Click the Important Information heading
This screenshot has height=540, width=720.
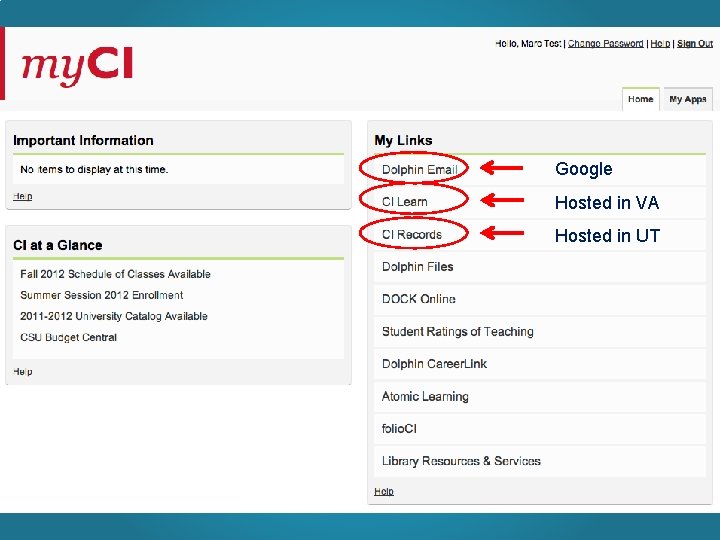pos(83,141)
